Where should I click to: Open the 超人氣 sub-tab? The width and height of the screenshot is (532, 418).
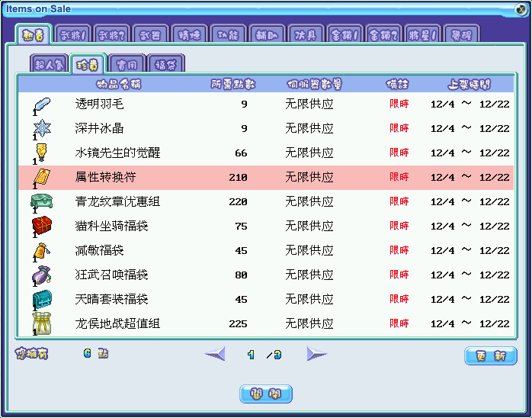(x=49, y=64)
